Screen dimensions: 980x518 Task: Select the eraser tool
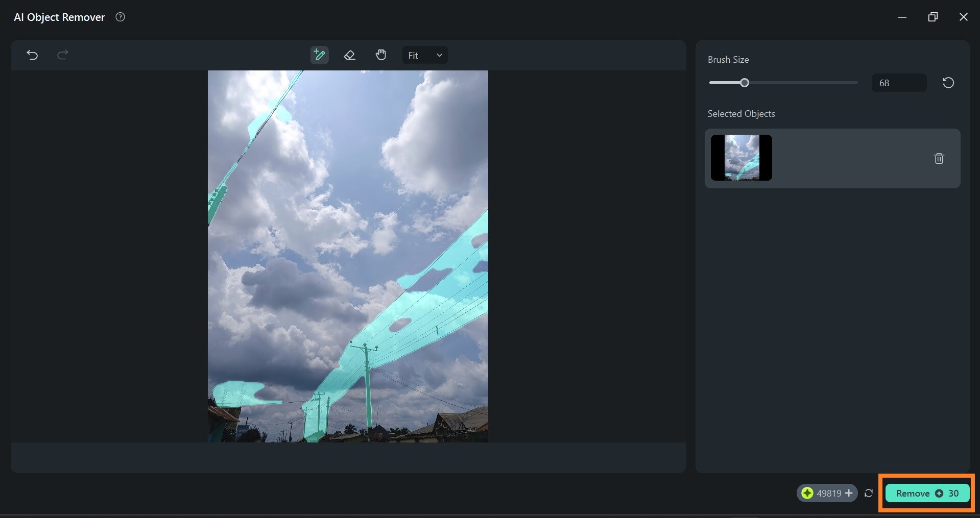point(350,55)
